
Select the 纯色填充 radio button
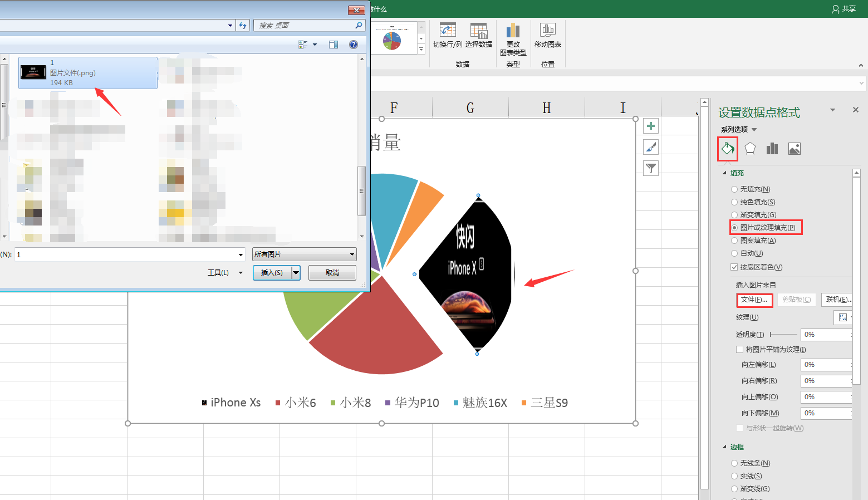(734, 202)
